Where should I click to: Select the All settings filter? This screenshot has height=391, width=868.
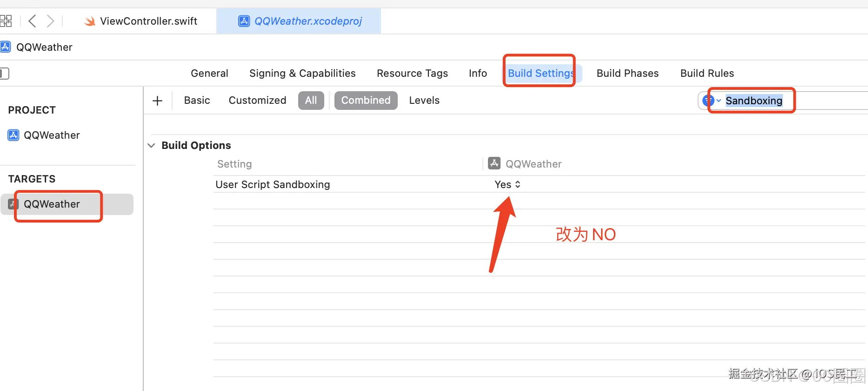[311, 101]
